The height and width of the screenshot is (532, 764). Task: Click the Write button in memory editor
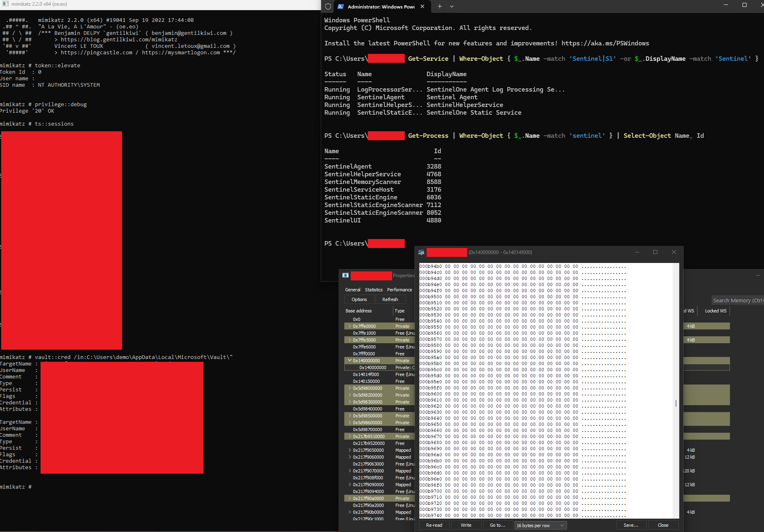coord(466,525)
